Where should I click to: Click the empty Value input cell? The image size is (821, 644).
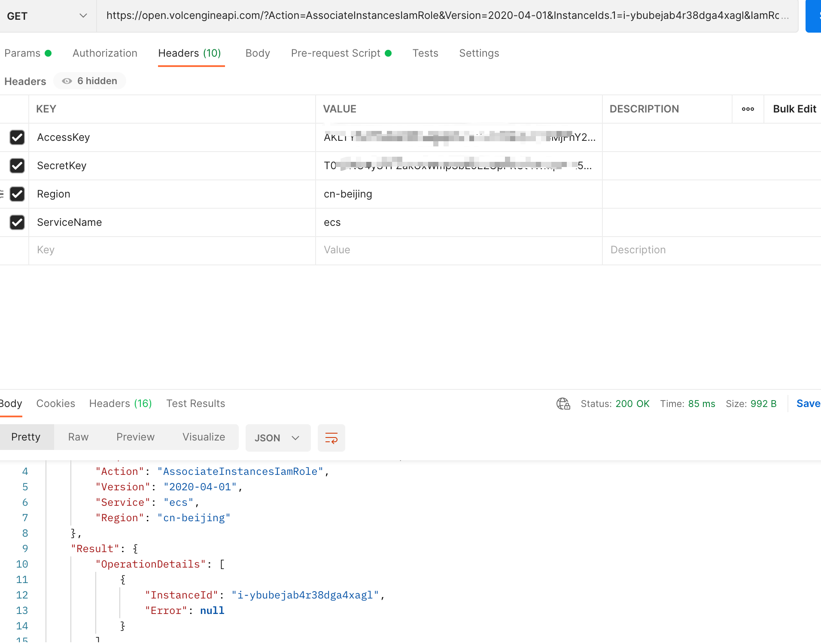pyautogui.click(x=459, y=250)
